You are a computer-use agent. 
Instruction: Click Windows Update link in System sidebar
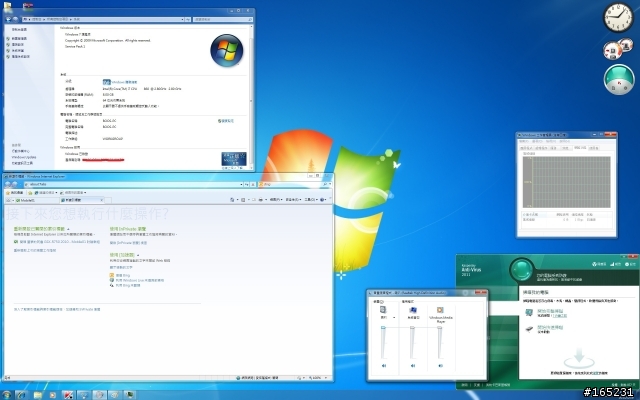[24, 157]
